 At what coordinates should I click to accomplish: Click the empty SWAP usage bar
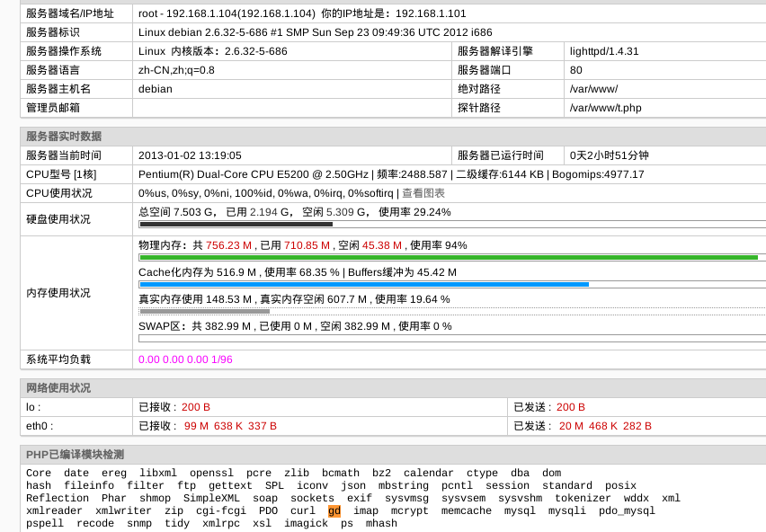[452, 338]
